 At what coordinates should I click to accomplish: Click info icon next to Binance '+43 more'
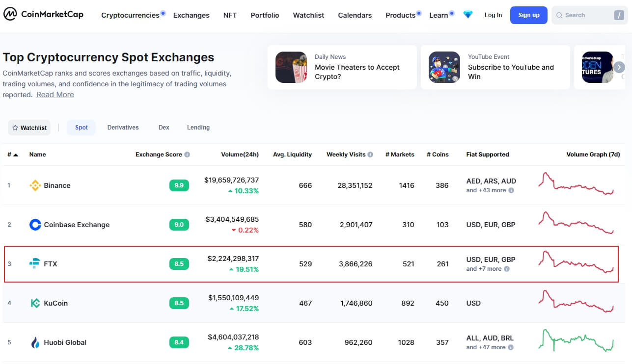coord(511,190)
